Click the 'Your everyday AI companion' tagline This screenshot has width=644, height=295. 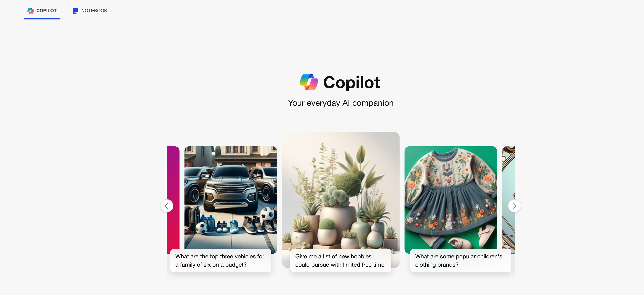[x=340, y=103]
